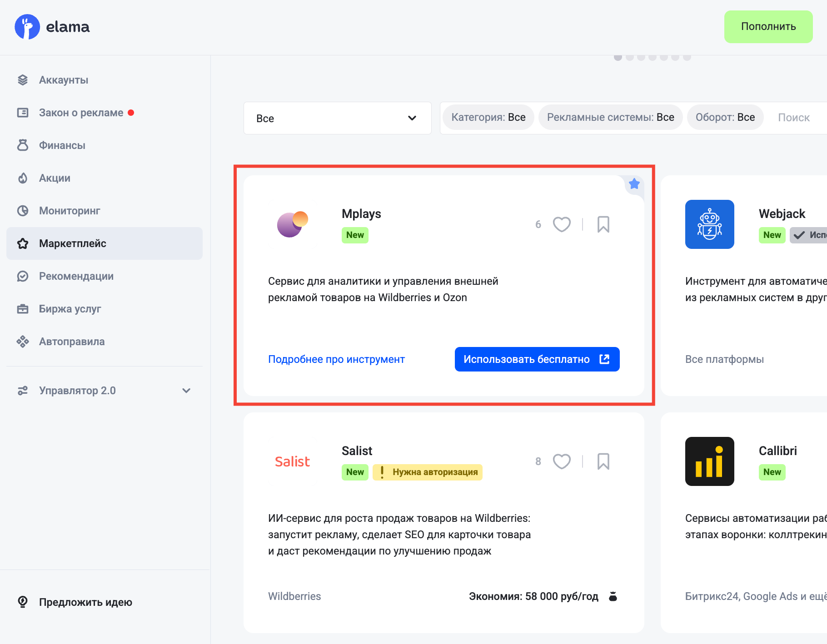Click the Salist red logo
Image resolution: width=827 pixels, height=644 pixels.
292,461
